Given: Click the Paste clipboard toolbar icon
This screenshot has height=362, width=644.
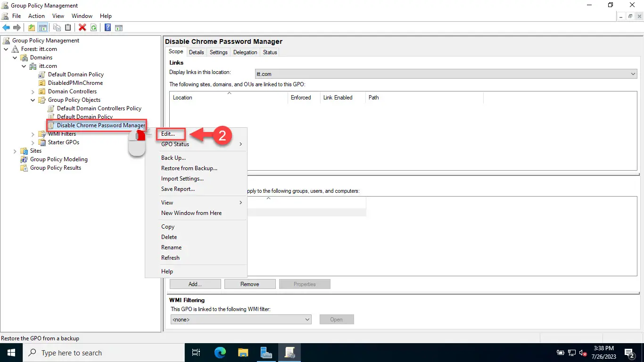Looking at the screenshot, I should point(68,27).
